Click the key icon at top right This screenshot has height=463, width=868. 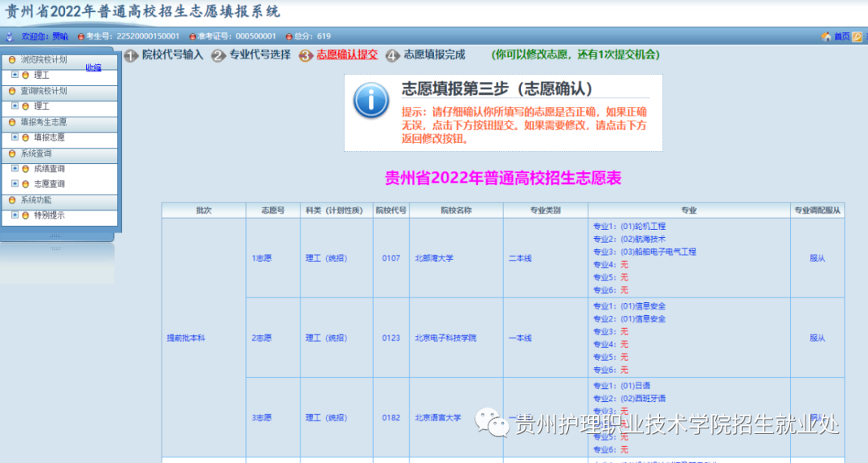[857, 36]
